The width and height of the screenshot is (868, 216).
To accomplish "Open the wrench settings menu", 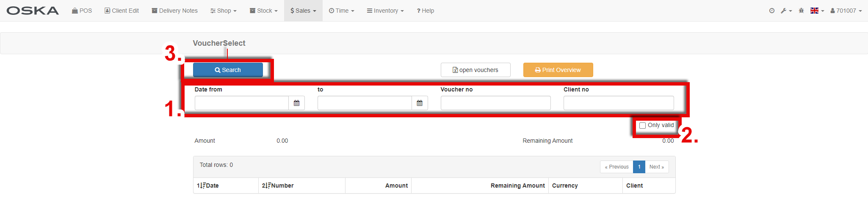I will pos(786,11).
